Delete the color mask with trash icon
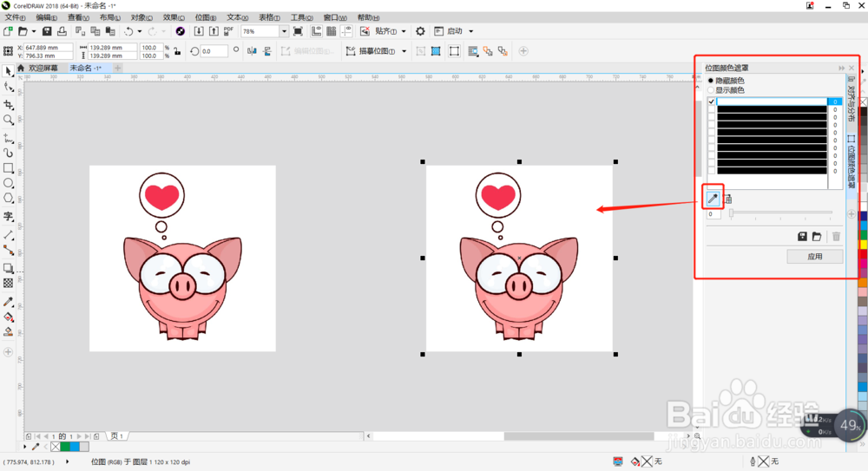868x471 pixels. pos(837,236)
